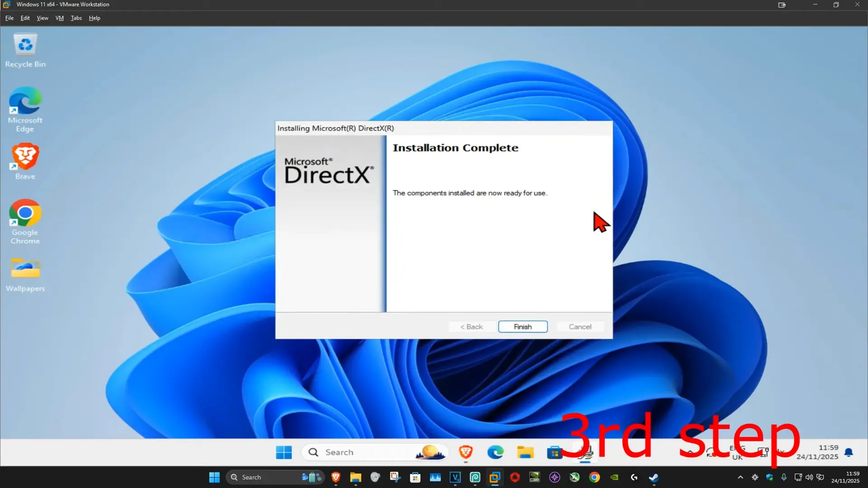Select the Wallpapers folder on desktop
Image resolution: width=868 pixels, height=488 pixels.
(x=25, y=275)
